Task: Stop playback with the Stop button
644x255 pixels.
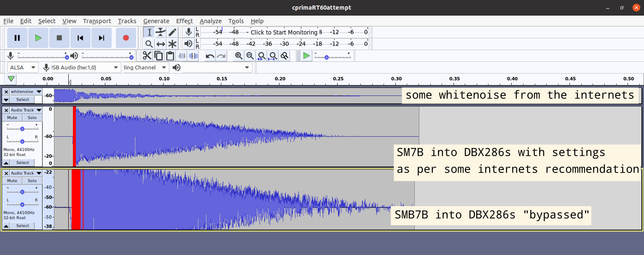Action: (x=59, y=38)
